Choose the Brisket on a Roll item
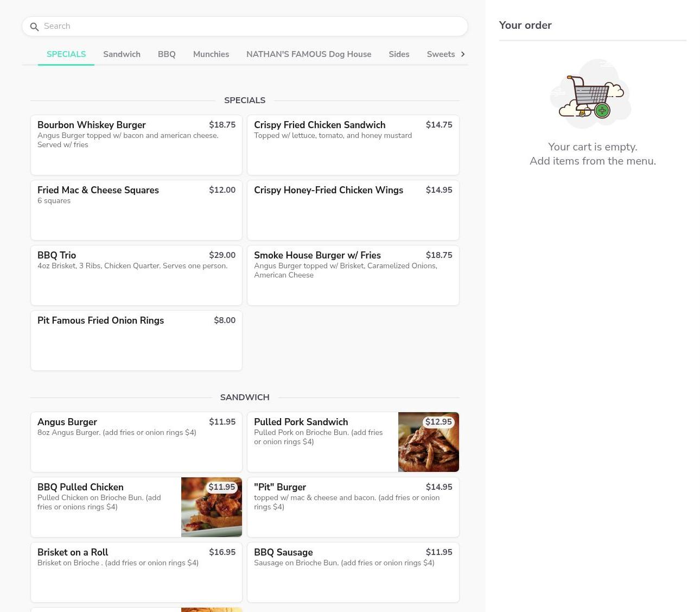This screenshot has height=612, width=700. (136, 572)
